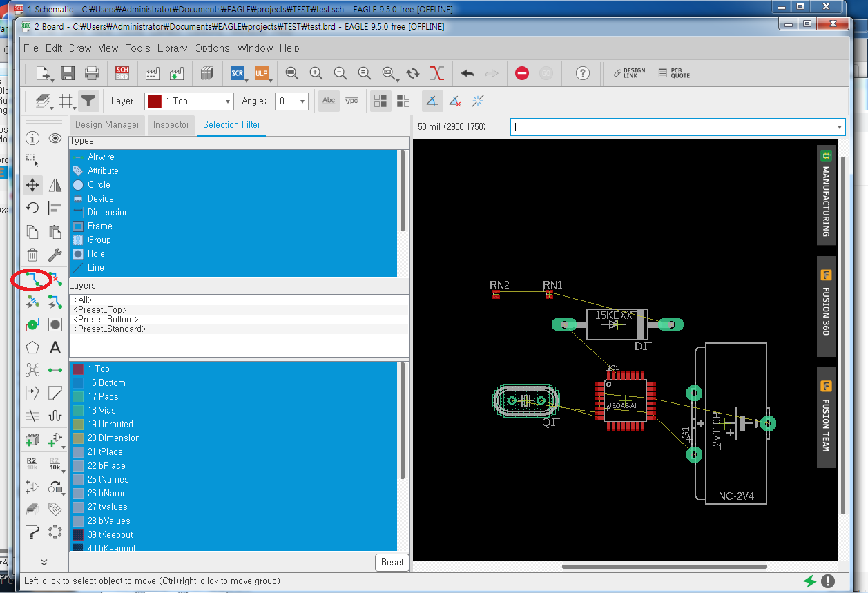This screenshot has width=868, height=593.
Task: Click the redraw refresh arrows icon
Action: tap(413, 73)
